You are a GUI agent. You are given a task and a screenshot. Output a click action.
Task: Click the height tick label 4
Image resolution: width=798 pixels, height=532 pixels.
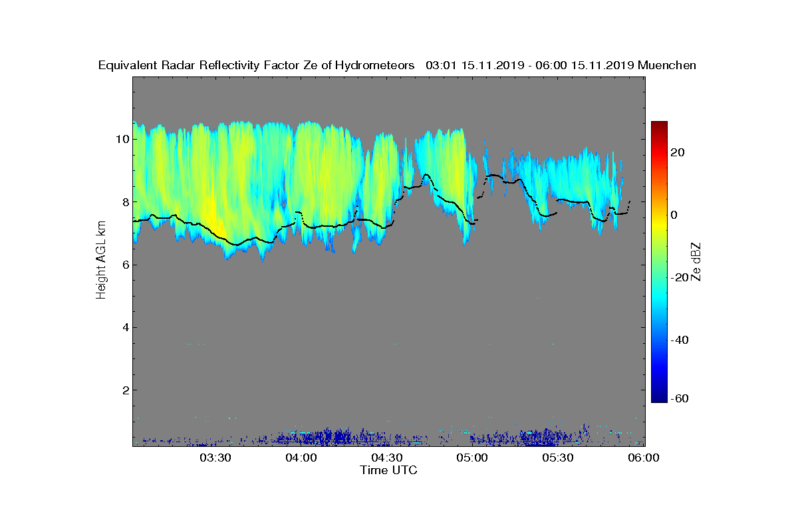[124, 327]
